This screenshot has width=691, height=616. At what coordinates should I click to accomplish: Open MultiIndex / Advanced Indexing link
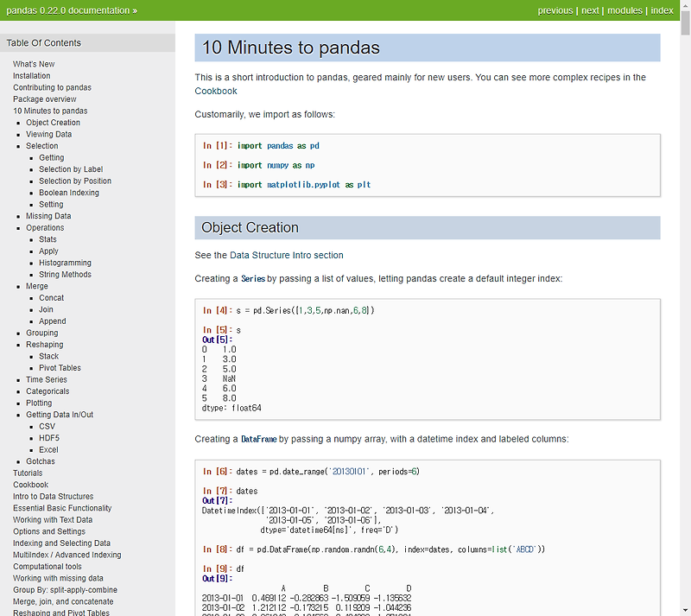67,556
